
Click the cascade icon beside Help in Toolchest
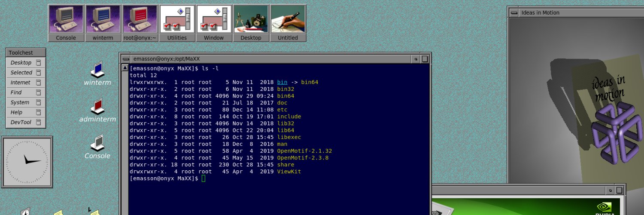[x=39, y=112]
